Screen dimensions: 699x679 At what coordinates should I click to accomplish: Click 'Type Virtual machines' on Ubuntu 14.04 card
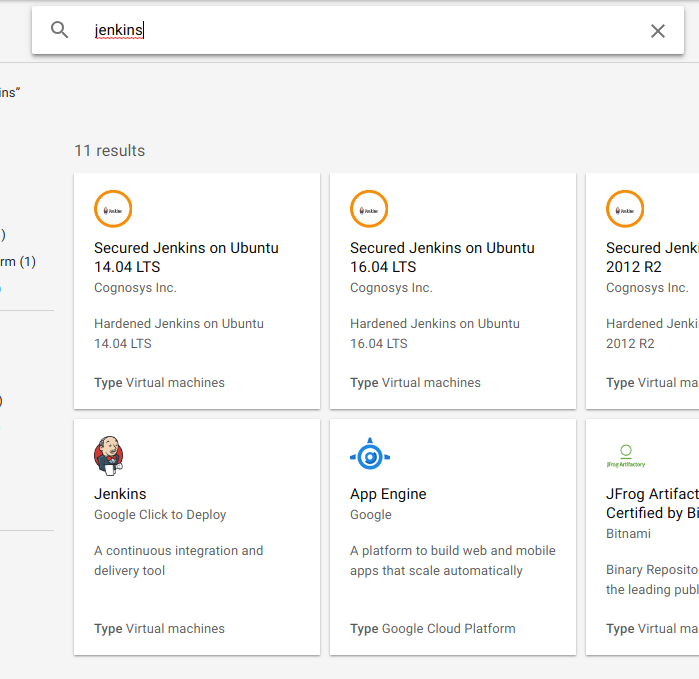159,383
